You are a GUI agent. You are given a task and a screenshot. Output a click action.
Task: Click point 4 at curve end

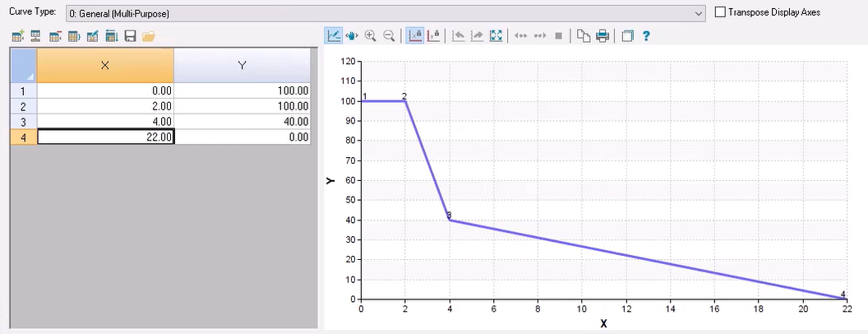(847, 299)
